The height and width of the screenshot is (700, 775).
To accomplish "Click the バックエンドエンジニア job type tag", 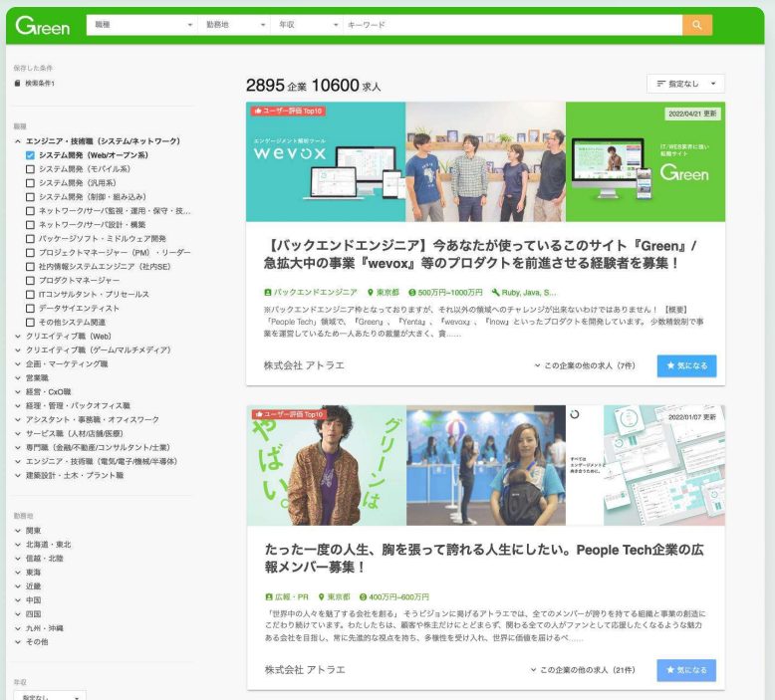I will coord(311,293).
